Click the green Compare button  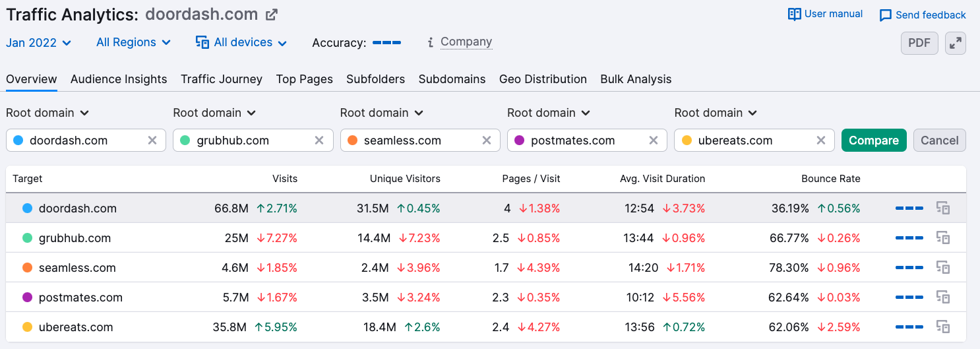coord(874,140)
